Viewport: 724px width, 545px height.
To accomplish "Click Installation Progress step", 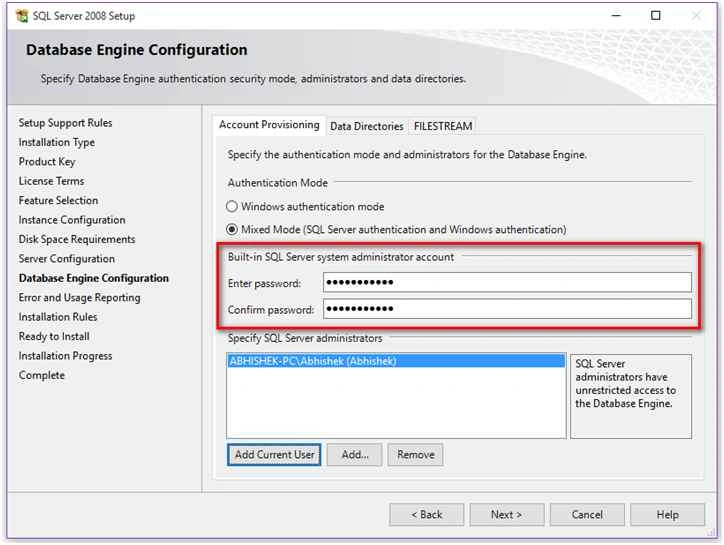I will pos(65,356).
